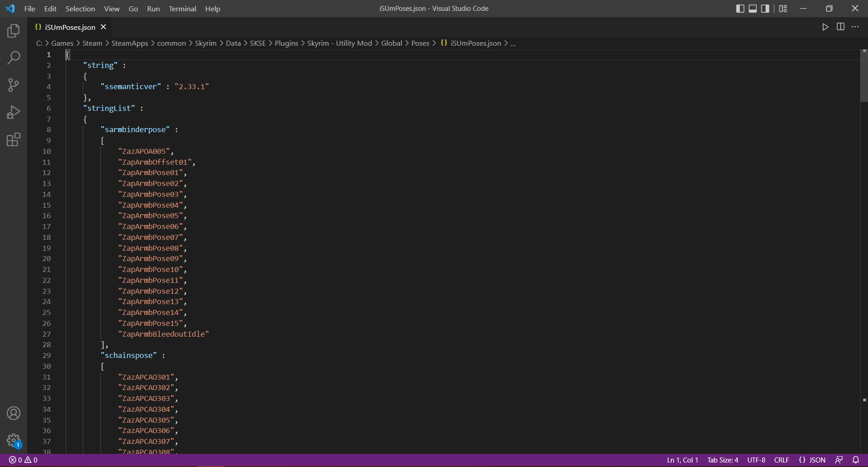Image resolution: width=868 pixels, height=467 pixels.
Task: Open the View menu
Action: [x=112, y=9]
